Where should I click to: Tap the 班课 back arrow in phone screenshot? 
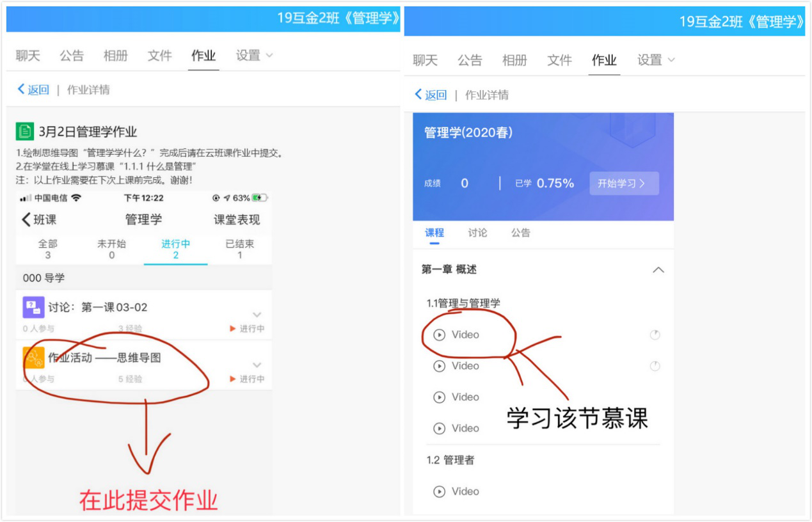[x=39, y=219]
